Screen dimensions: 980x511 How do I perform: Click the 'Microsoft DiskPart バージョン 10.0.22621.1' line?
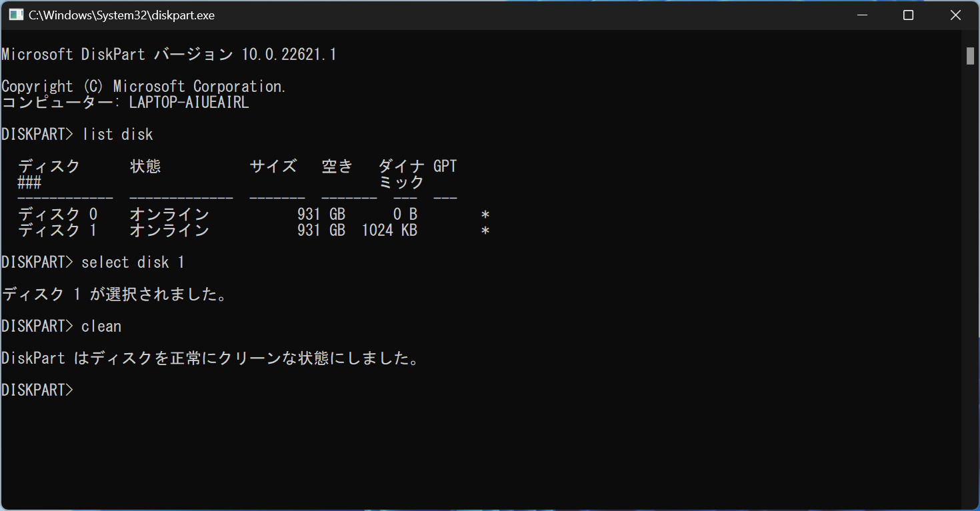169,55
